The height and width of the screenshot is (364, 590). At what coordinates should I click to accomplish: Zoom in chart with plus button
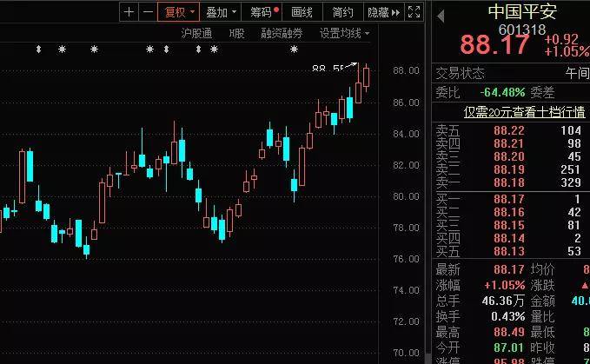[x=129, y=12]
